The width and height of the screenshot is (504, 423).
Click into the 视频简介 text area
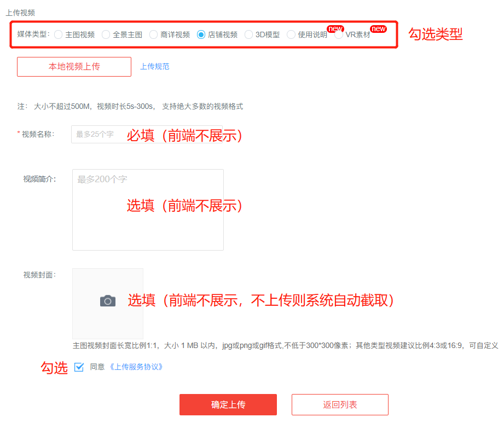pos(148,210)
